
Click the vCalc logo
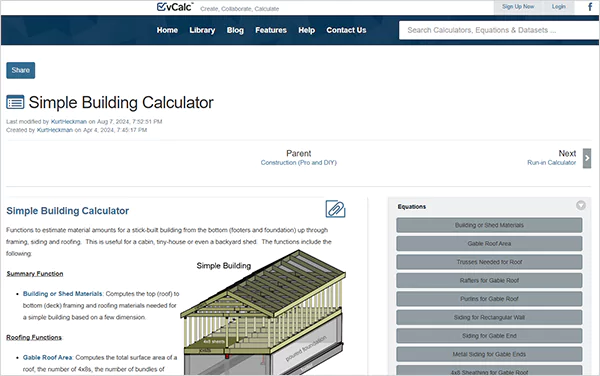175,7
